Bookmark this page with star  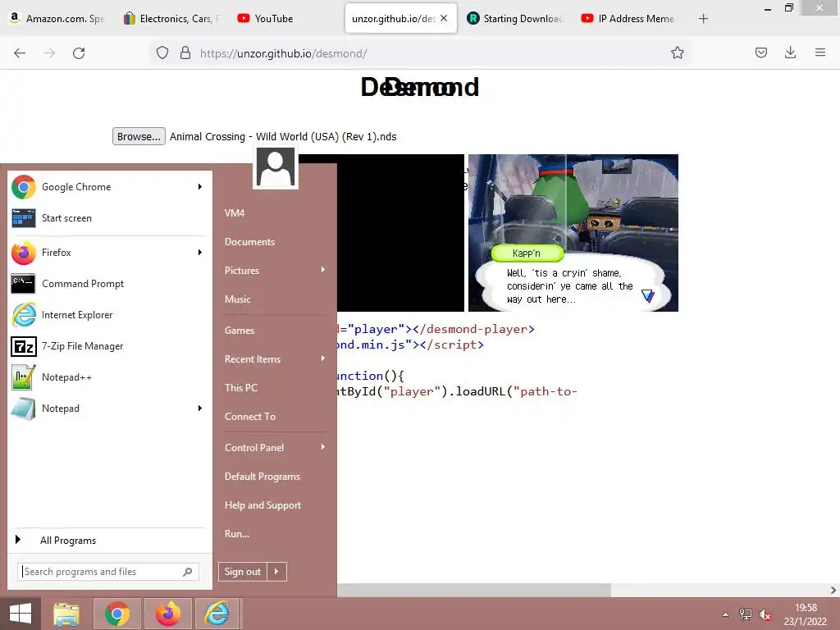[677, 53]
